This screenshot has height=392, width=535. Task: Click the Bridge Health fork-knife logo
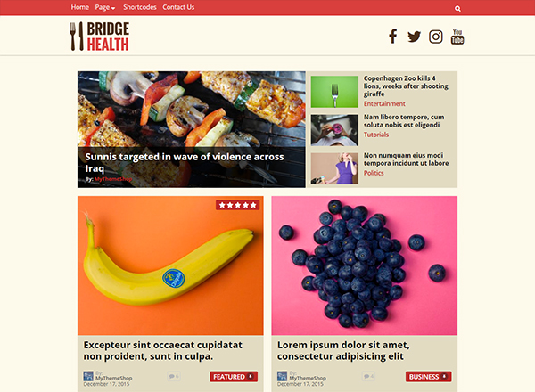pos(99,37)
